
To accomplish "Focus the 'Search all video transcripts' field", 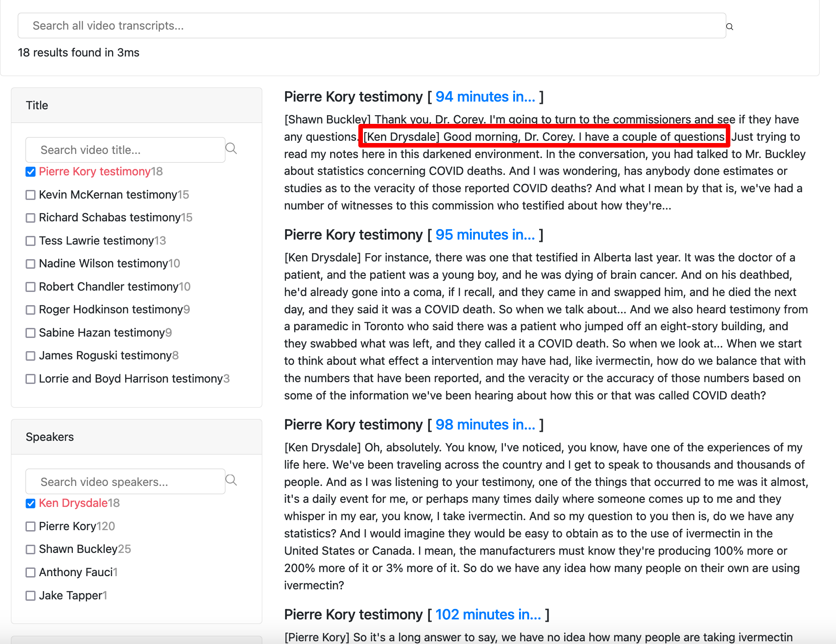I will 372,26.
